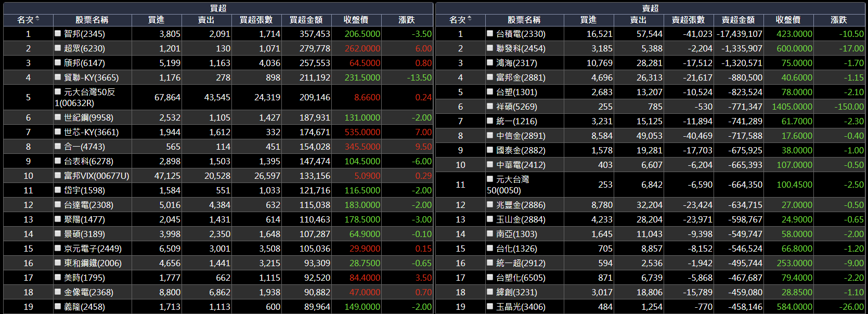Select checkbox for 貿聯-KY(3665)
Viewport: 868px width, 314px height.
58,77
